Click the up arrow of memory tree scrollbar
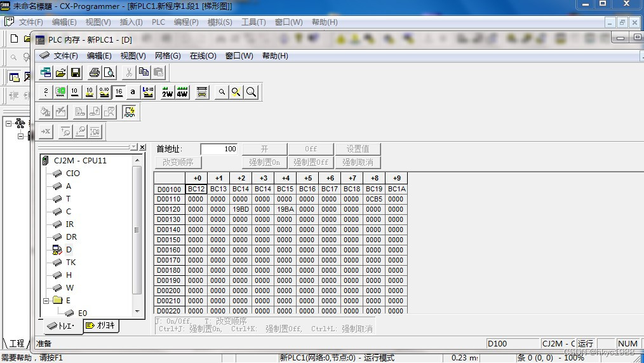This screenshot has height=363, width=644. 138,160
